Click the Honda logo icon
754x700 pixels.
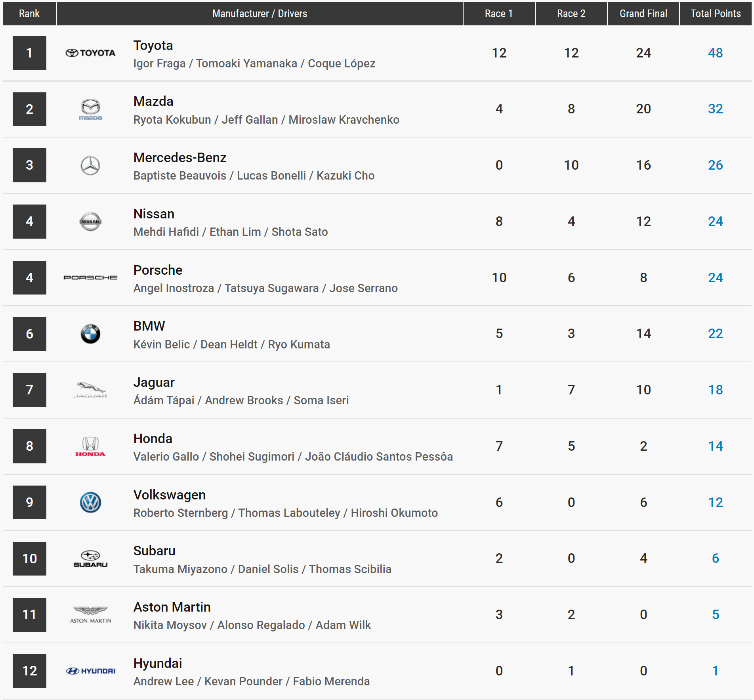coord(90,446)
